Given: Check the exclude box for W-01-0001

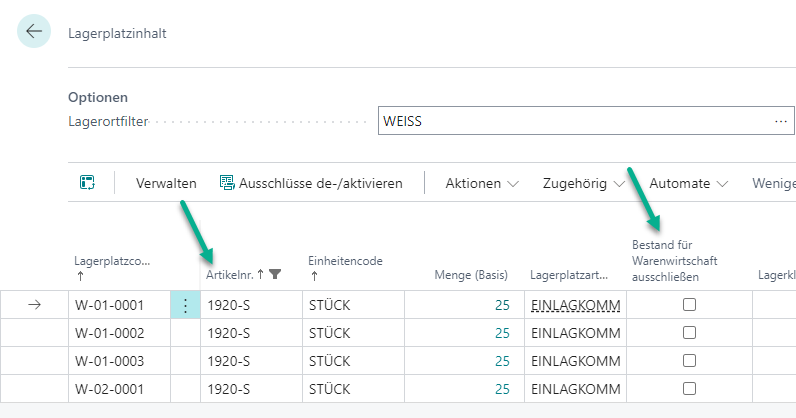Looking at the screenshot, I should (689, 306).
